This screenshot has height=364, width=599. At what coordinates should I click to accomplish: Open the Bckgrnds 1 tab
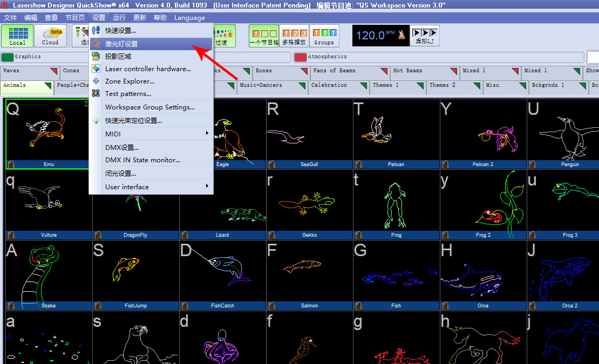coord(558,86)
